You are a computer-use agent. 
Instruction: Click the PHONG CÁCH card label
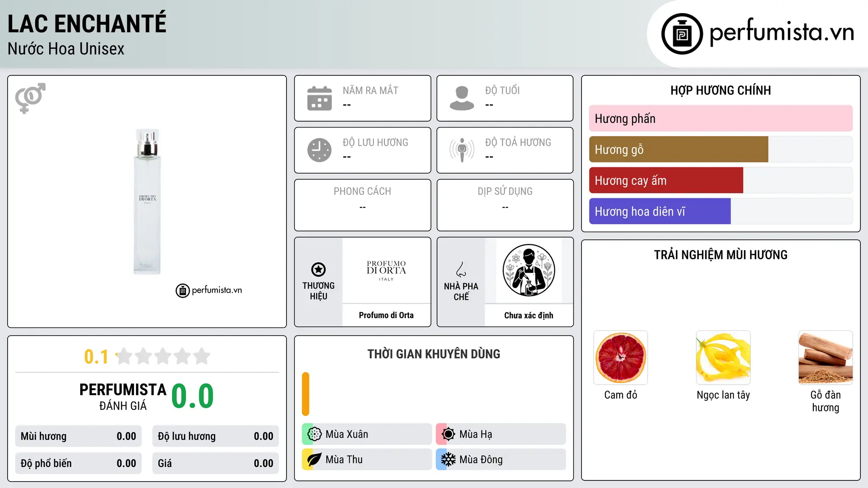click(362, 191)
